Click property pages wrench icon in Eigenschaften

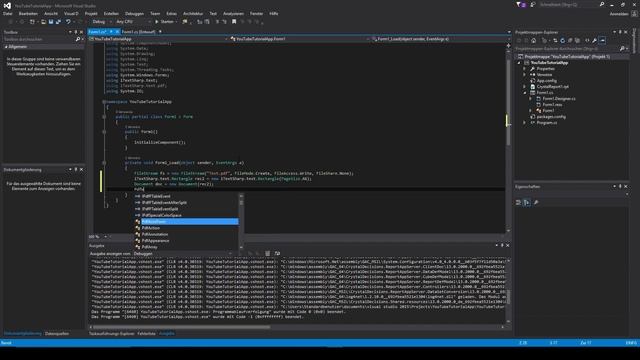(x=536, y=202)
